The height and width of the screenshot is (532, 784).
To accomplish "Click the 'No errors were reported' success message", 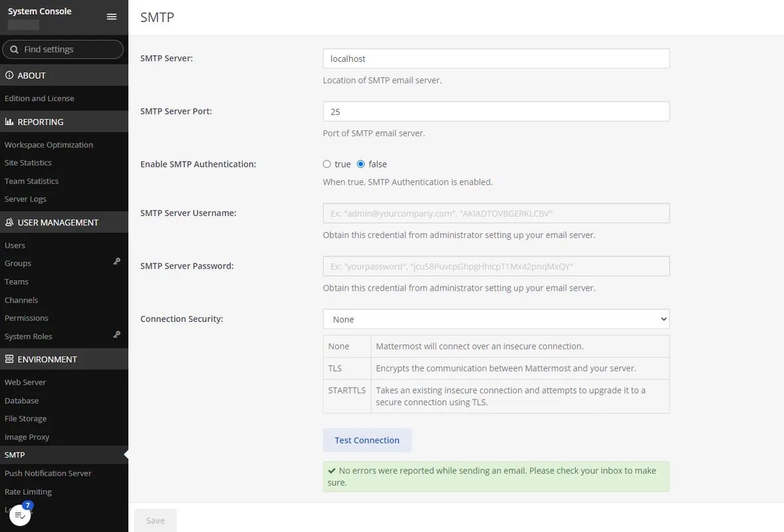I will coord(496,477).
